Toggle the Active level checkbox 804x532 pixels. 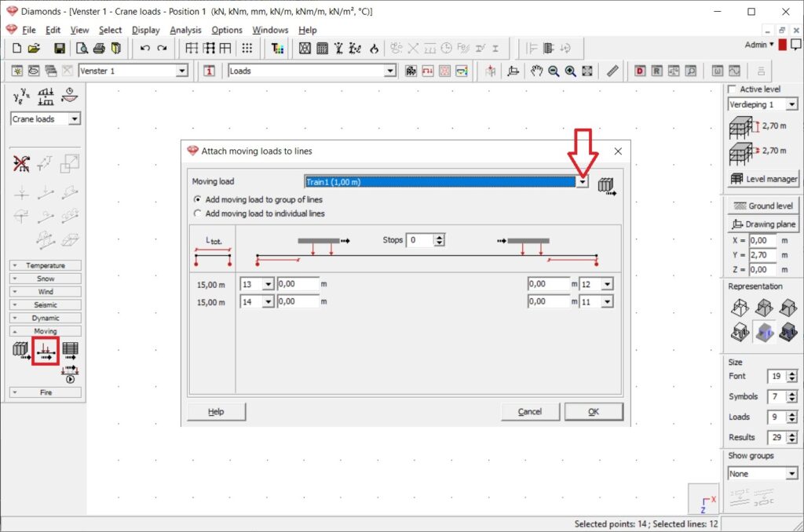[733, 89]
